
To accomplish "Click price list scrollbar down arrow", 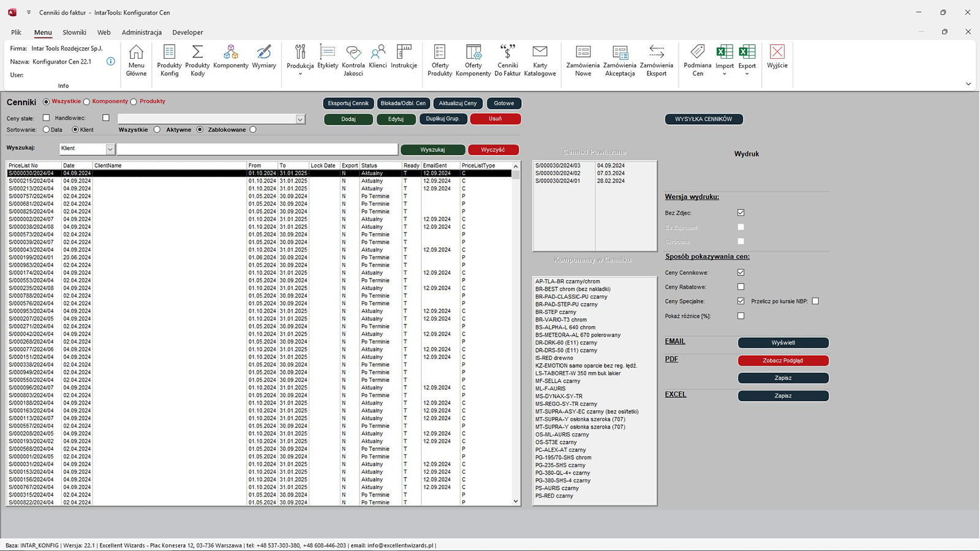I will coord(516,501).
